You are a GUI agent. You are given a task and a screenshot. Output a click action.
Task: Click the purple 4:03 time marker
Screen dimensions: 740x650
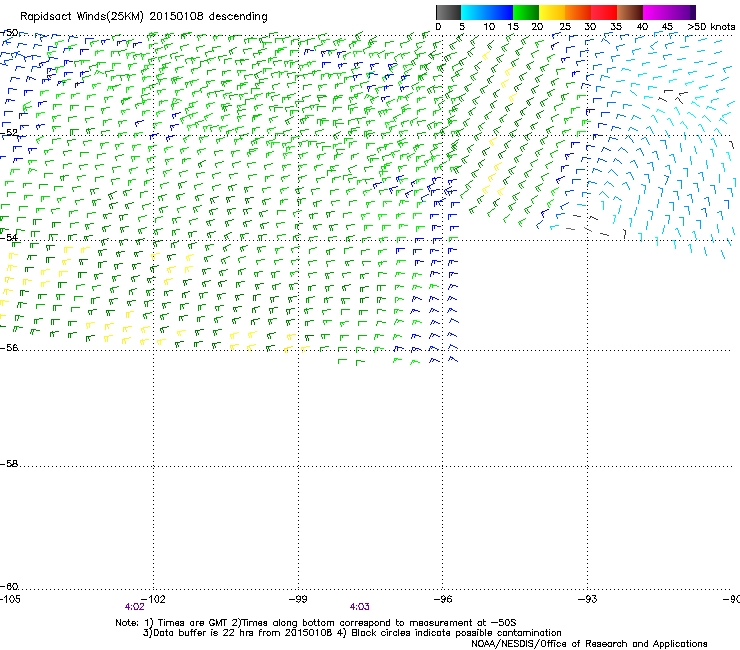click(360, 607)
